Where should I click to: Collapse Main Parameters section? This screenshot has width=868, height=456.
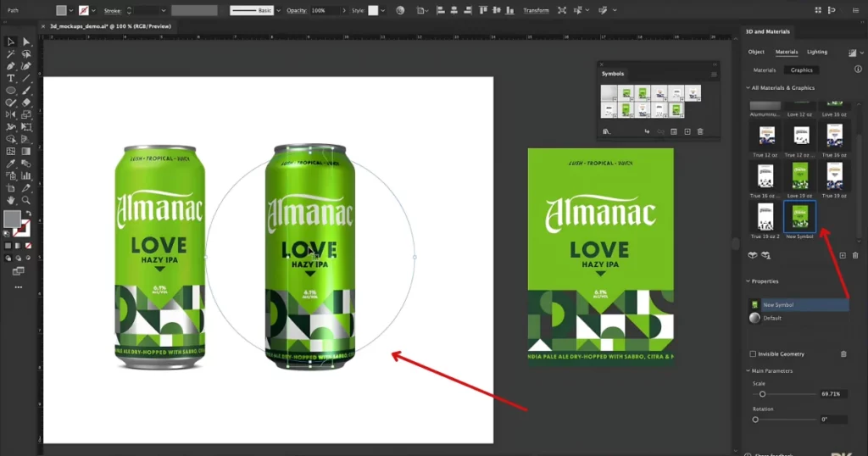coord(748,370)
